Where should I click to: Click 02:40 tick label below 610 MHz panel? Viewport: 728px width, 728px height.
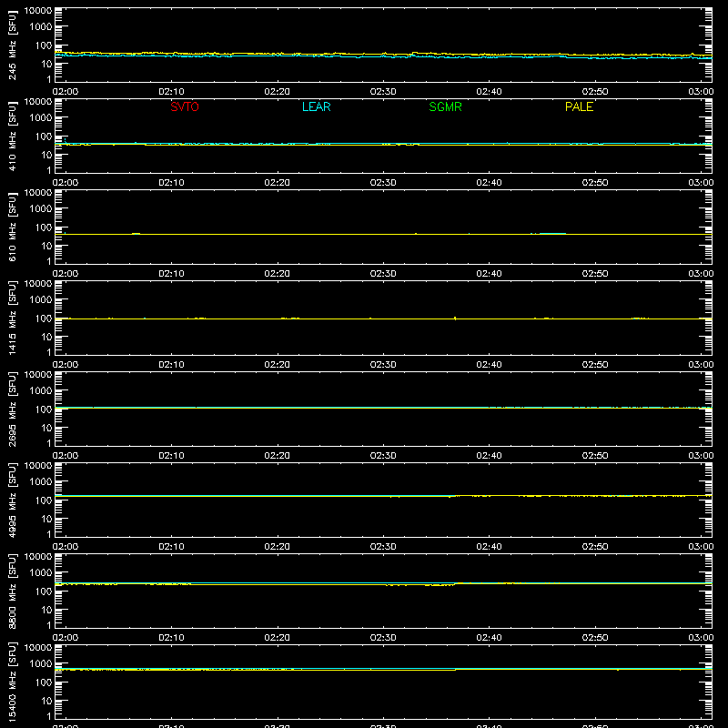coord(489,274)
